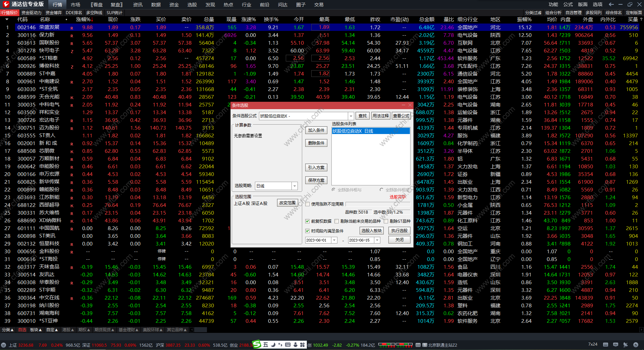Open the start date 2023-06-01 dropdown

click(x=334, y=240)
